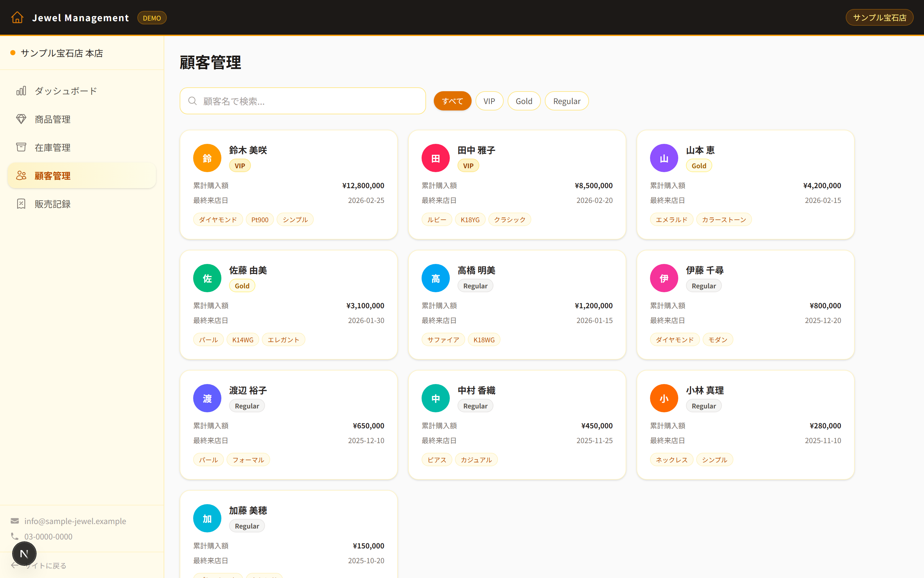Open customer card 田中 雅子

[517, 185]
